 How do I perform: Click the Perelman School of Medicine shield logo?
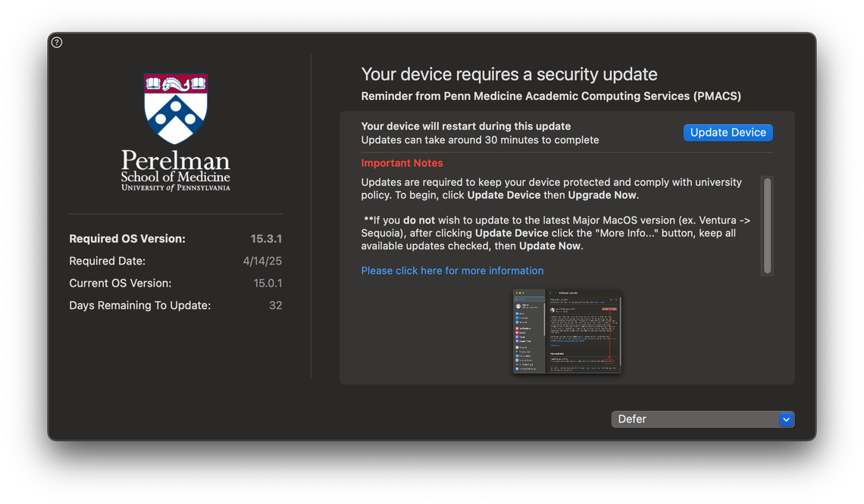175,110
